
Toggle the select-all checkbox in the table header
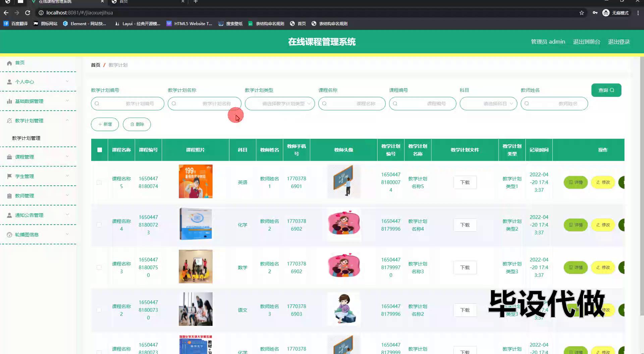[x=100, y=150]
